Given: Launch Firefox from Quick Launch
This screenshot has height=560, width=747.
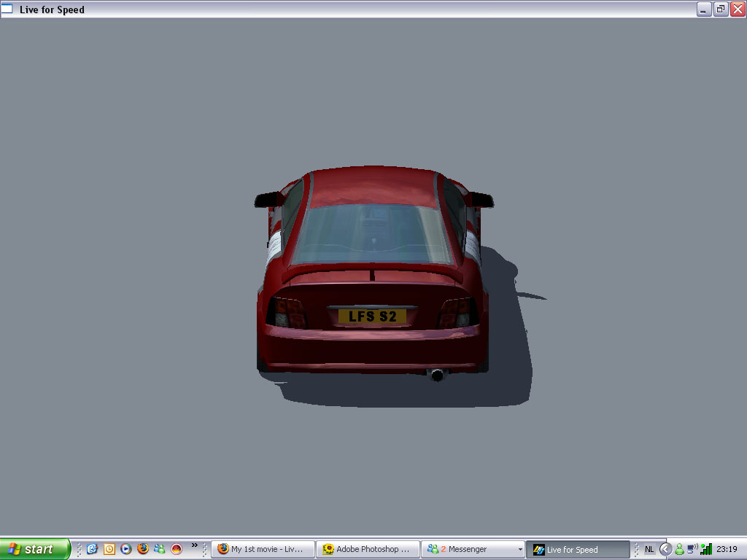Looking at the screenshot, I should point(143,548).
